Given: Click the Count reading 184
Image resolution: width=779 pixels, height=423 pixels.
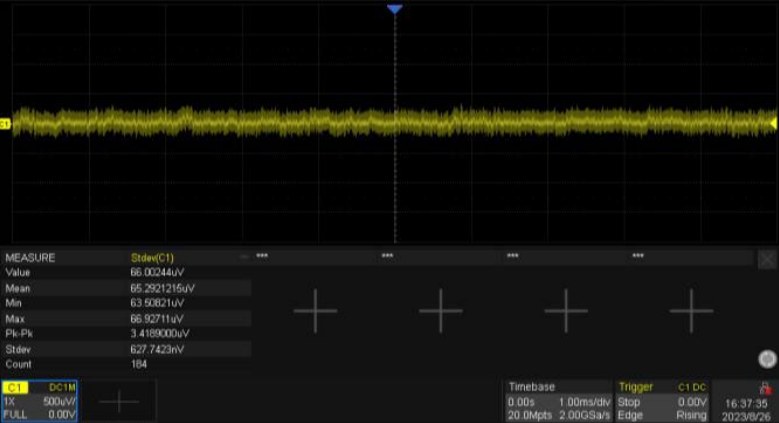Looking at the screenshot, I should (139, 364).
